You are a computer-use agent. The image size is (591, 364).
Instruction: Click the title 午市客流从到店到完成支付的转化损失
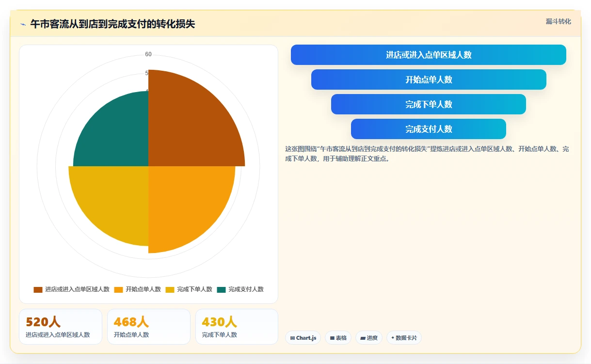[112, 24]
